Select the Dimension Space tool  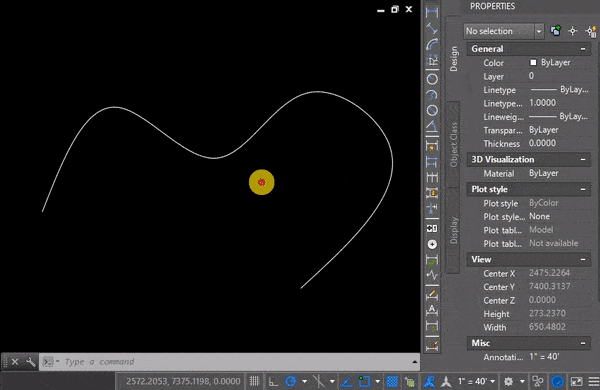pos(432,193)
